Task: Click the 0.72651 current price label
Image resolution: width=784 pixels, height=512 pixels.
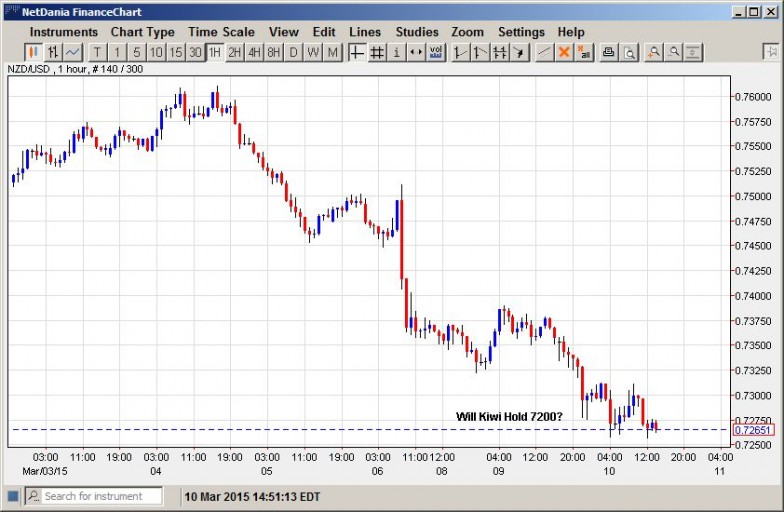Action: point(753,430)
